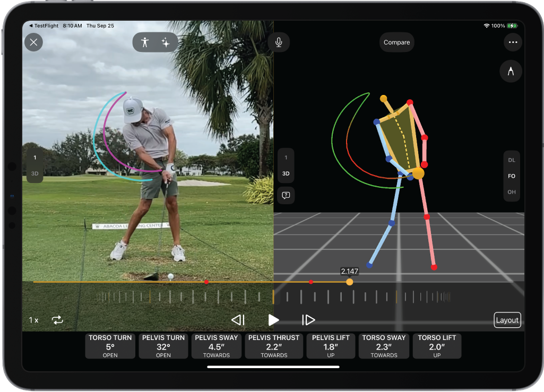Open the Layout options
The height and width of the screenshot is (392, 544).
point(507,320)
